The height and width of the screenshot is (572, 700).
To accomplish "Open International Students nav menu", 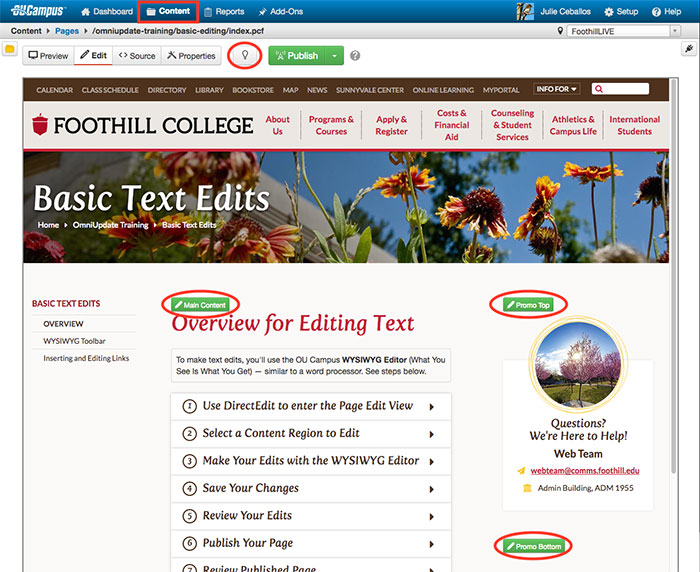I will (x=634, y=125).
